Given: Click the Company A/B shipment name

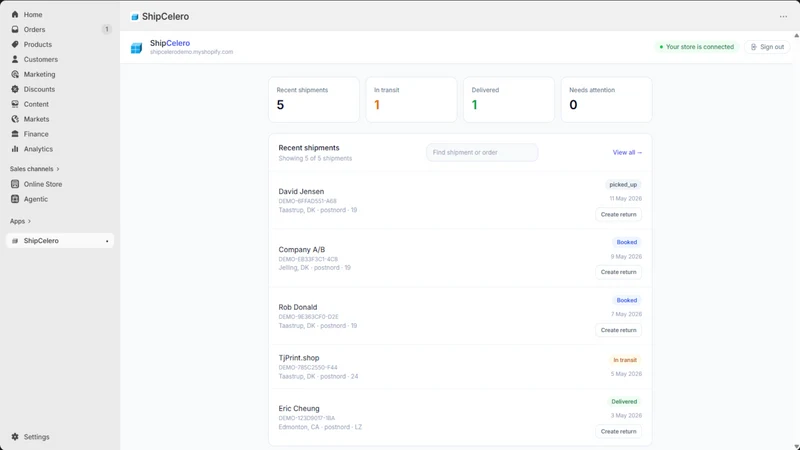Looking at the screenshot, I should click(x=302, y=249).
